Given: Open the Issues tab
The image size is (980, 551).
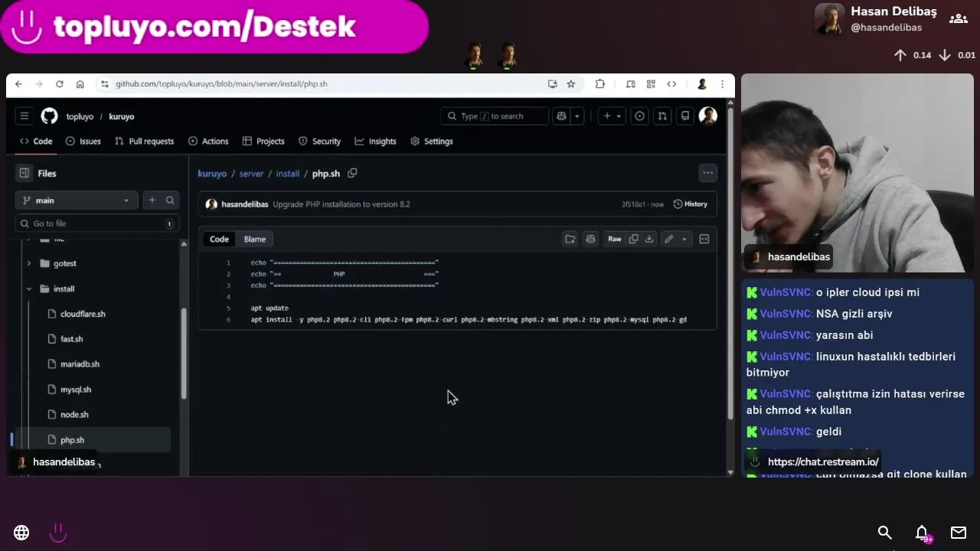Looking at the screenshot, I should click(x=83, y=142).
